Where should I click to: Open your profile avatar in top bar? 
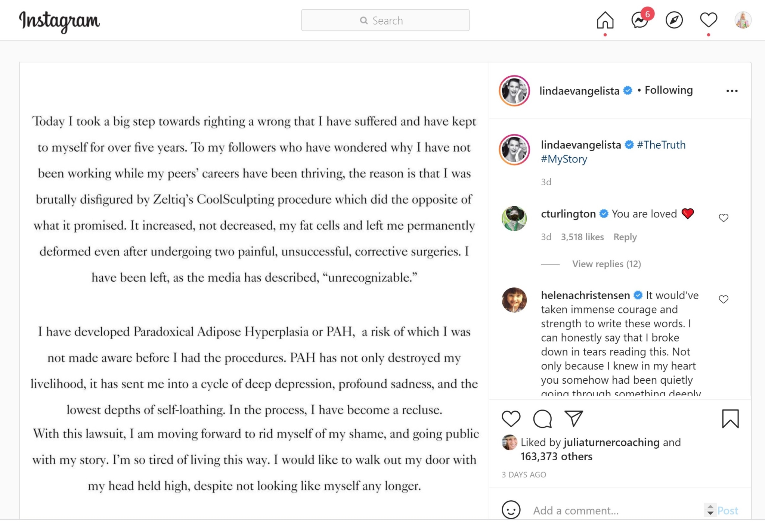[743, 20]
